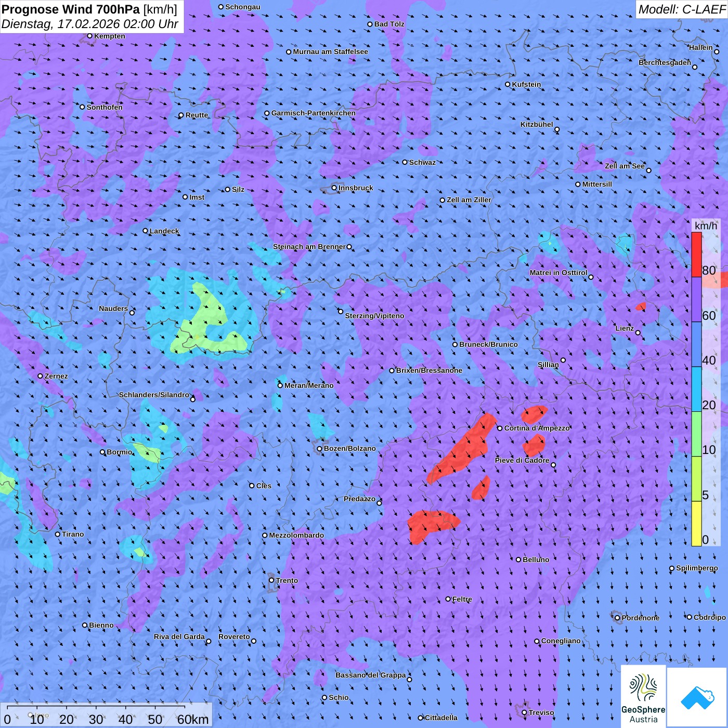Click the red 80 km/h legend swatch
728x728 pixels.
pos(696,255)
